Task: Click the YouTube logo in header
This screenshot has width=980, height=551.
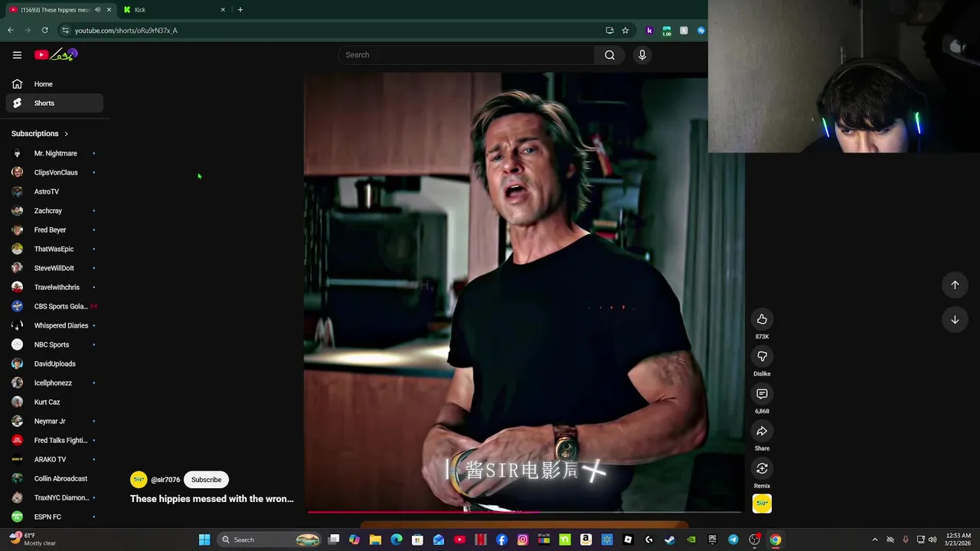Action: click(56, 54)
